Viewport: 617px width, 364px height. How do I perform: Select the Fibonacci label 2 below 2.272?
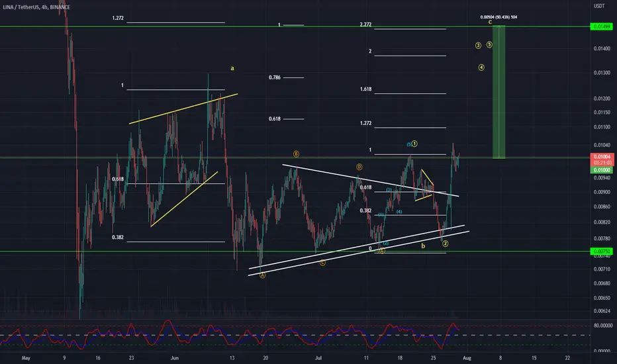tap(370, 51)
